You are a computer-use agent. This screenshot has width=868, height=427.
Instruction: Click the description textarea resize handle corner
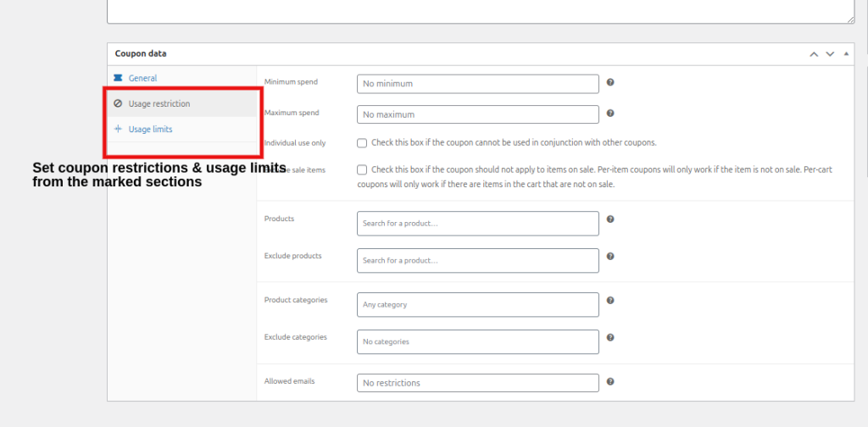850,19
